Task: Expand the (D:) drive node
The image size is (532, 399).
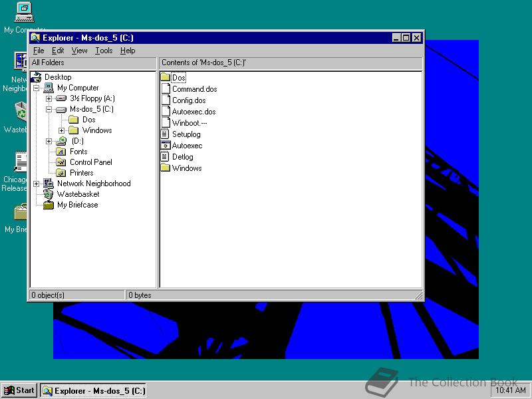Action: 49,141
